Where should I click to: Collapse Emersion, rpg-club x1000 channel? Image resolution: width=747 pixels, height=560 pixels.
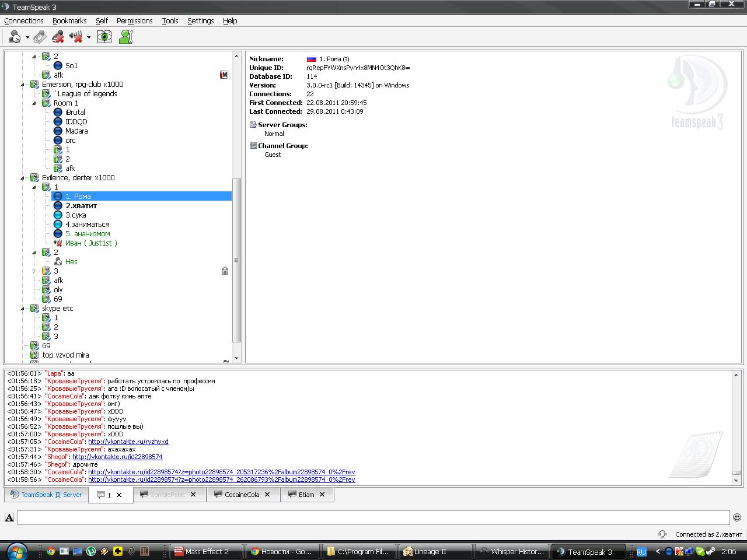pos(23,85)
